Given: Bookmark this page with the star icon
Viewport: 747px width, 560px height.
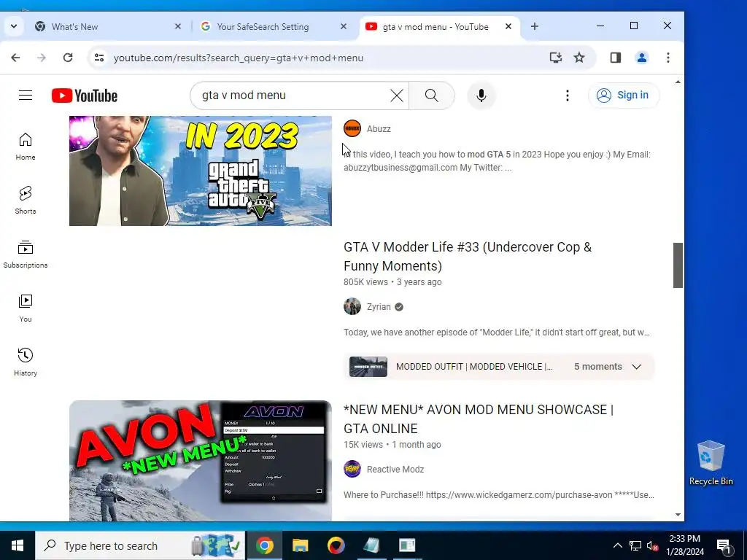Looking at the screenshot, I should tap(578, 58).
